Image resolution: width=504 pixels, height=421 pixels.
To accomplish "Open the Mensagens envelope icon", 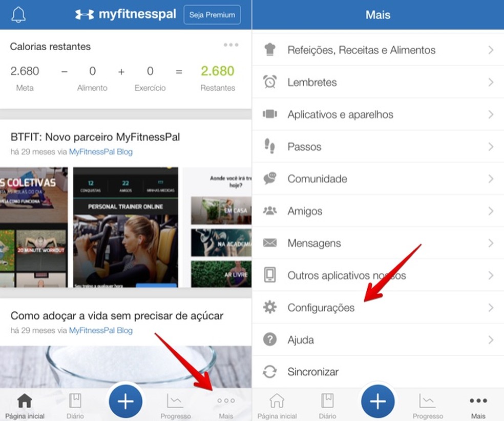I will pyautogui.click(x=270, y=243).
